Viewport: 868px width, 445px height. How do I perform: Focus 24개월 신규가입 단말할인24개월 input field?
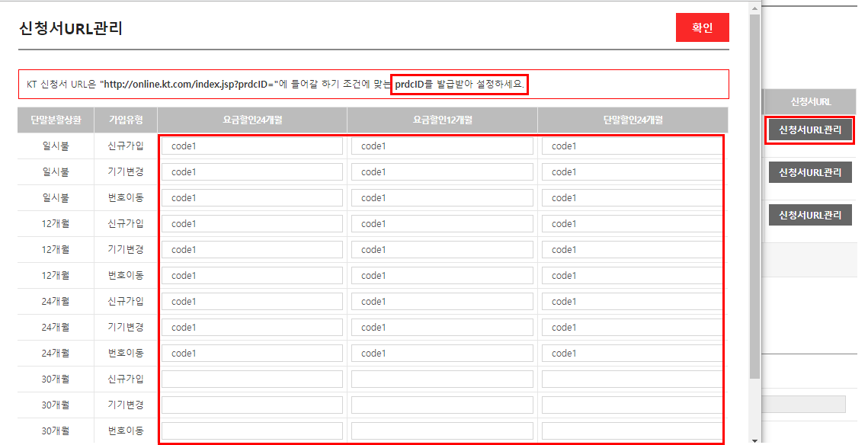(632, 302)
